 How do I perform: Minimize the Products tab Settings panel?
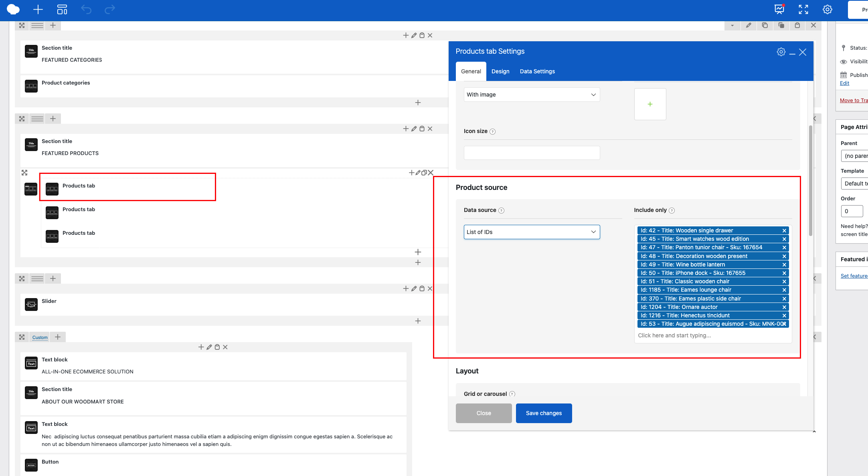(x=792, y=53)
